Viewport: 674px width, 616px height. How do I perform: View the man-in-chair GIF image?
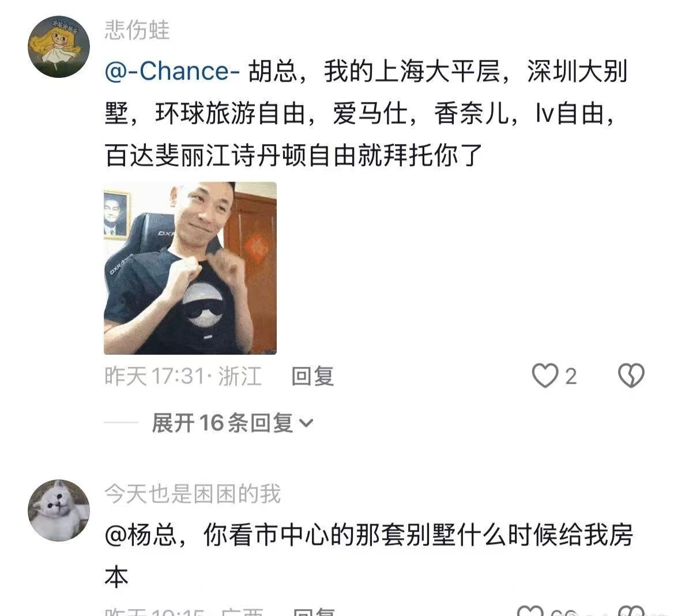[190, 268]
